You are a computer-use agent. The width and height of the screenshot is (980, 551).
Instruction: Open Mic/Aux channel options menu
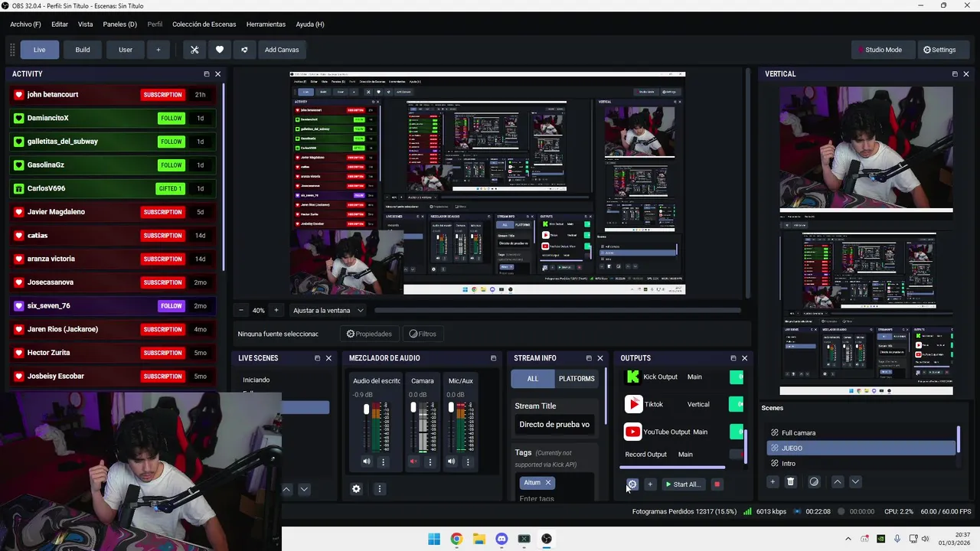(467, 461)
